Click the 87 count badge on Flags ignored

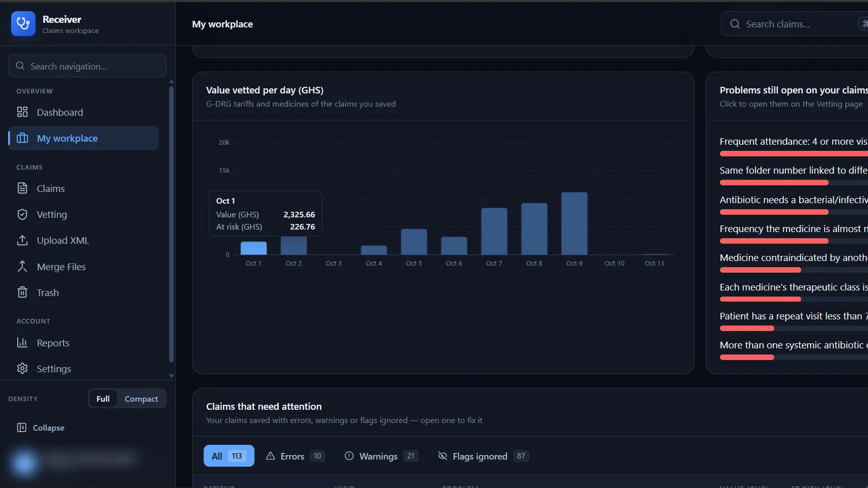[521, 456]
